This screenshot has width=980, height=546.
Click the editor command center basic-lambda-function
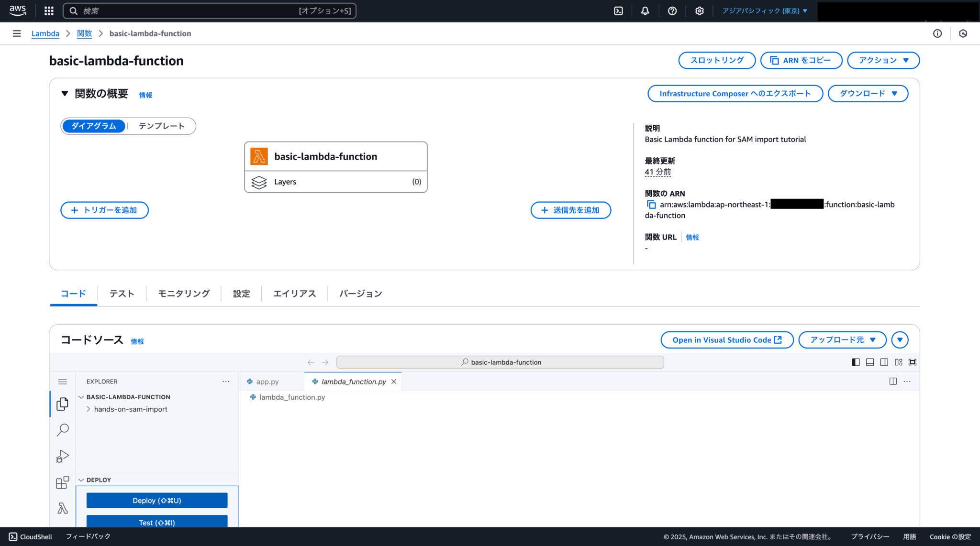point(500,362)
